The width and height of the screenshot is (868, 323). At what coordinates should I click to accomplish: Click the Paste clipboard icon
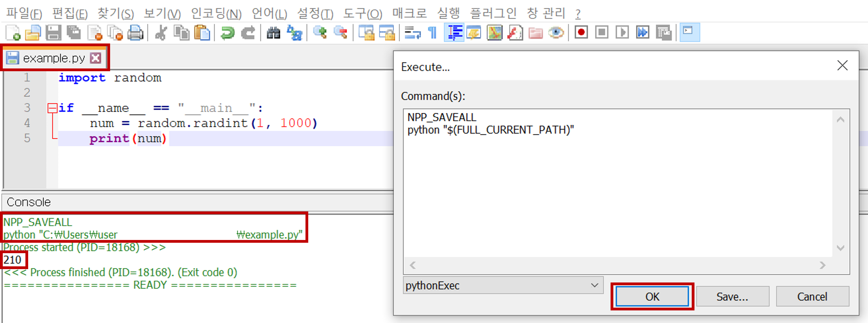click(x=202, y=33)
